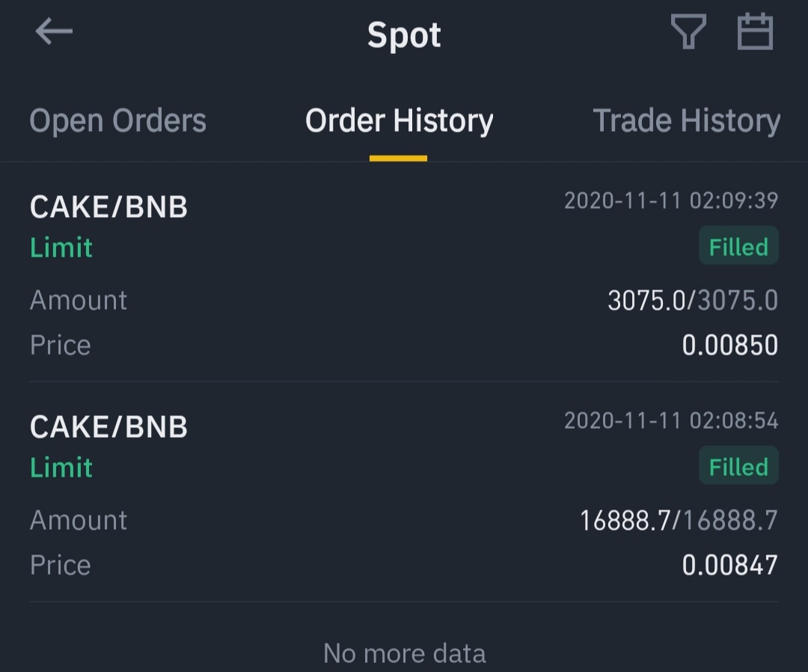
Task: Open the first CAKE/BNB order at 02:09:39
Action: pos(108,207)
